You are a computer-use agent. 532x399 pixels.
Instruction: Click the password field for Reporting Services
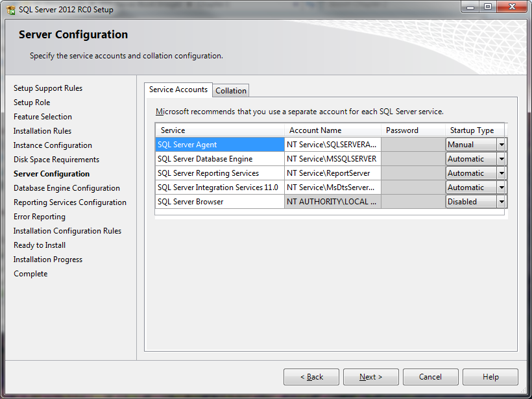413,173
